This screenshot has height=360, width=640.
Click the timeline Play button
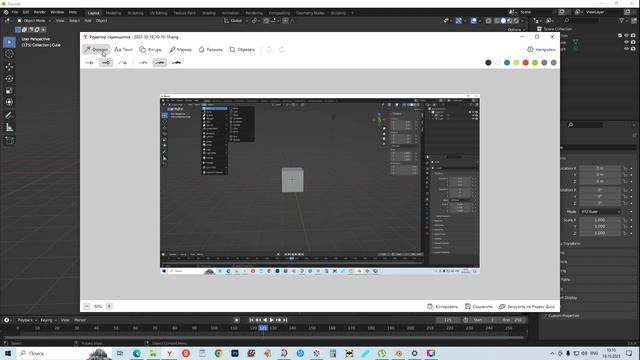coord(271,320)
